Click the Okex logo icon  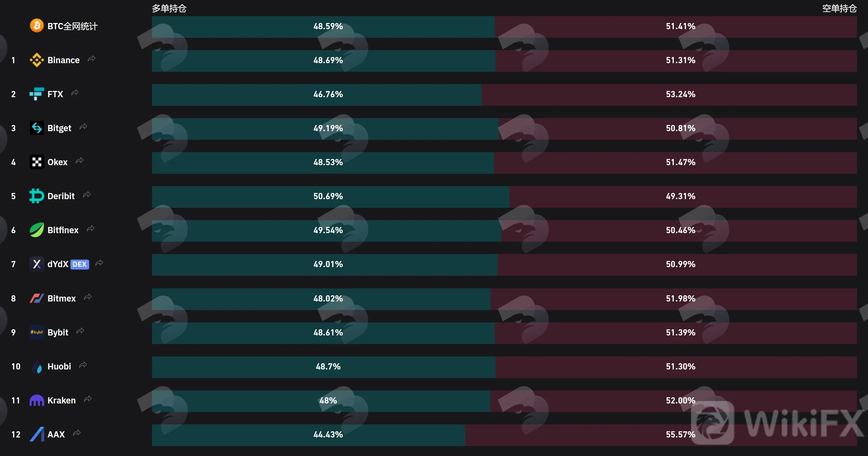click(37, 162)
